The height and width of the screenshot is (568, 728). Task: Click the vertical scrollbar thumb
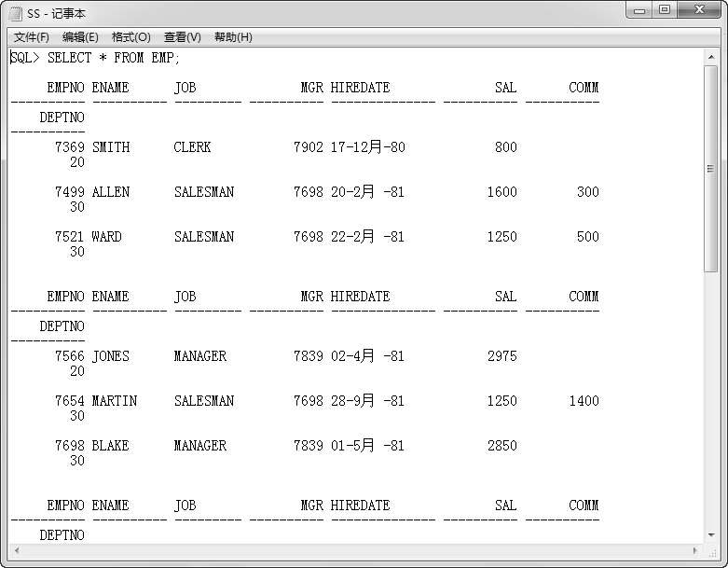coord(710,168)
